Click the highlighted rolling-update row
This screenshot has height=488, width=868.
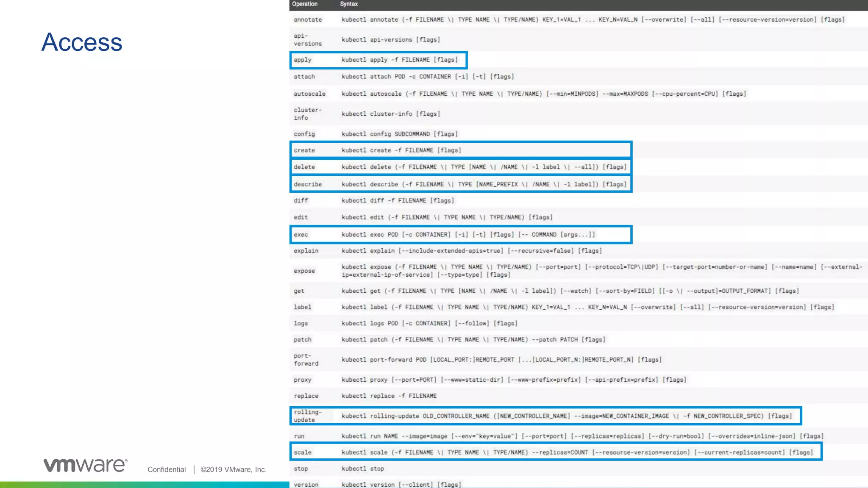coord(545,416)
